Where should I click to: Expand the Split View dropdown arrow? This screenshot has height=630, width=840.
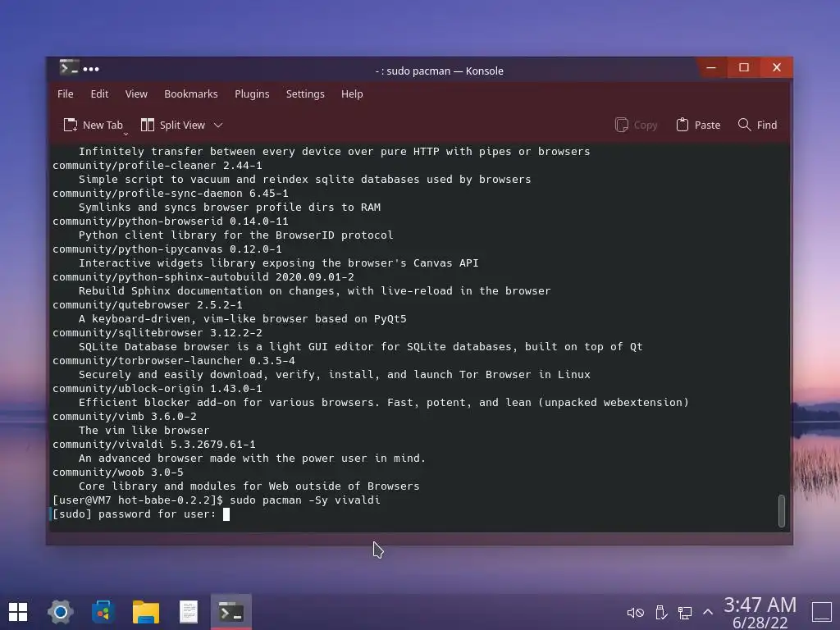click(x=218, y=126)
